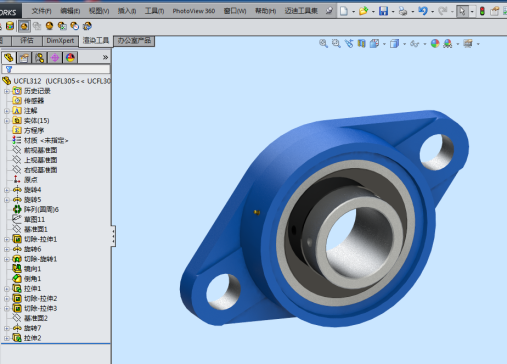Switch to the 办公室产品 tab

(x=134, y=41)
